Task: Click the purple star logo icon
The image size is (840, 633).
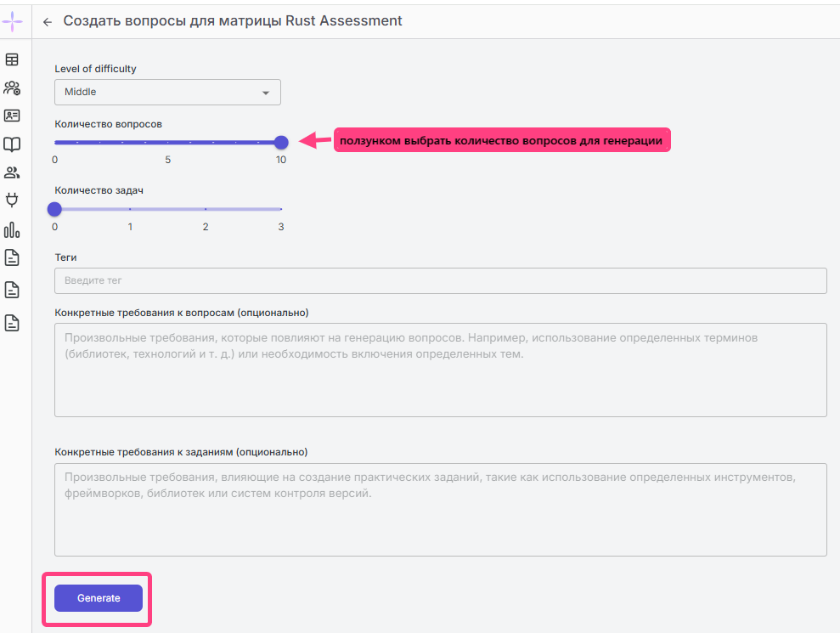Action: coord(13,20)
